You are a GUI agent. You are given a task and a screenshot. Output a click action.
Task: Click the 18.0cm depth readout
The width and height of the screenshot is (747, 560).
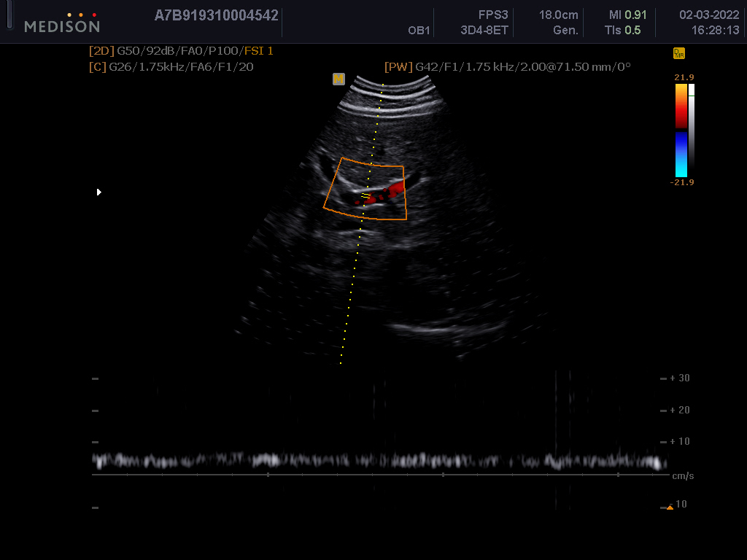click(x=558, y=15)
